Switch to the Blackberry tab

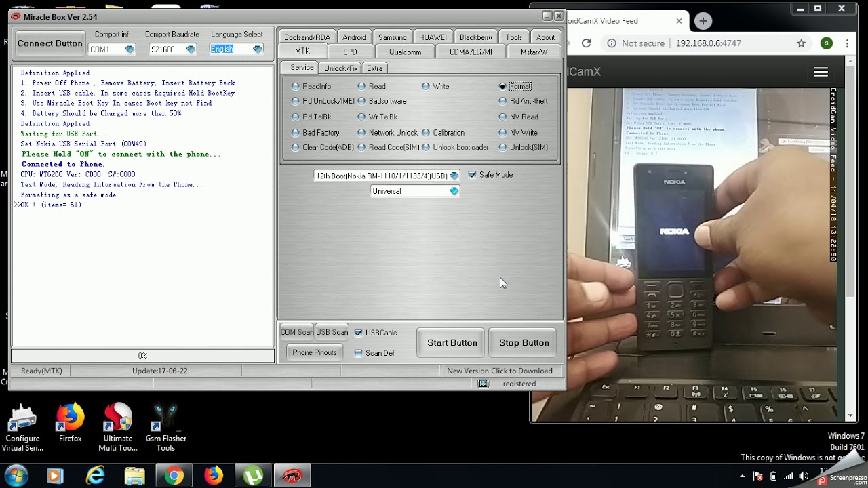pyautogui.click(x=475, y=37)
